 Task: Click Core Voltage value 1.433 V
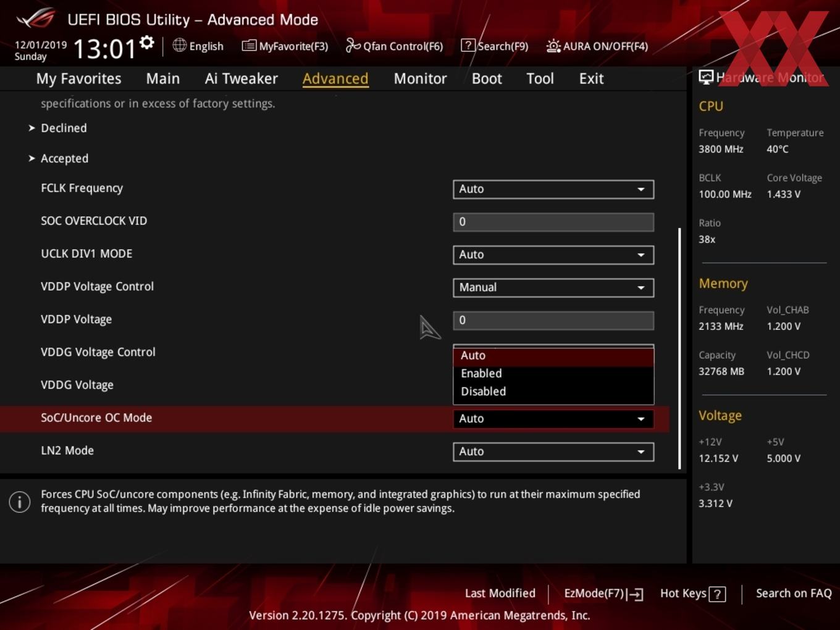pyautogui.click(x=783, y=195)
